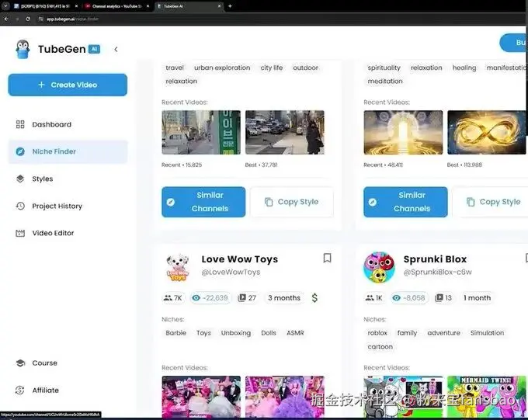Click the Niche Finder compass icon
Image resolution: width=528 pixels, height=420 pixels.
point(20,151)
